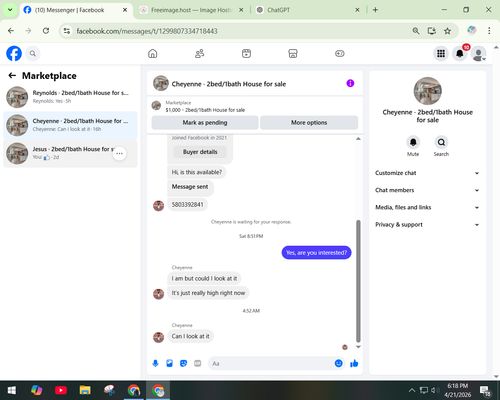This screenshot has height=400, width=500.
Task: Show hidden system tray icons chevron
Action: point(412,390)
